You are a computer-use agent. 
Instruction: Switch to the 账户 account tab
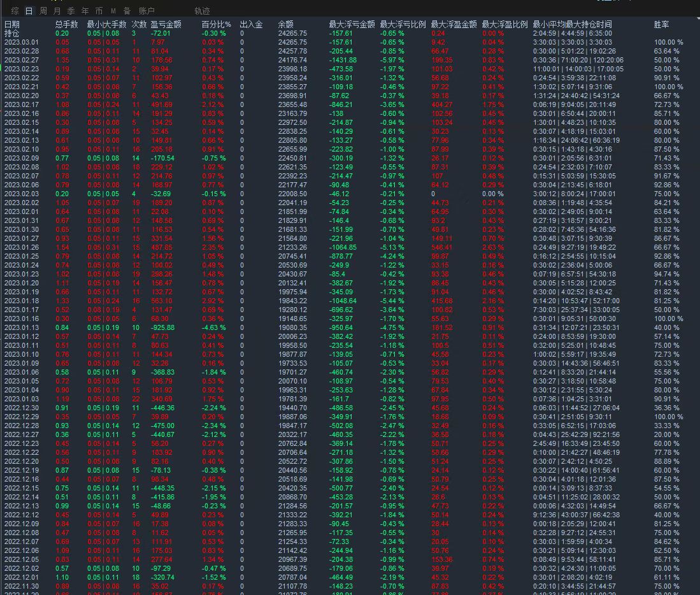[147, 11]
